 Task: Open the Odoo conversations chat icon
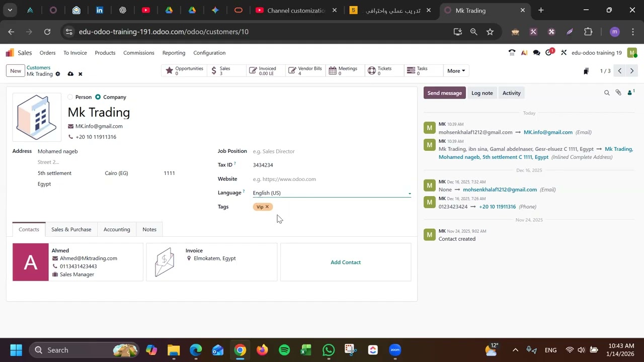coord(536,53)
